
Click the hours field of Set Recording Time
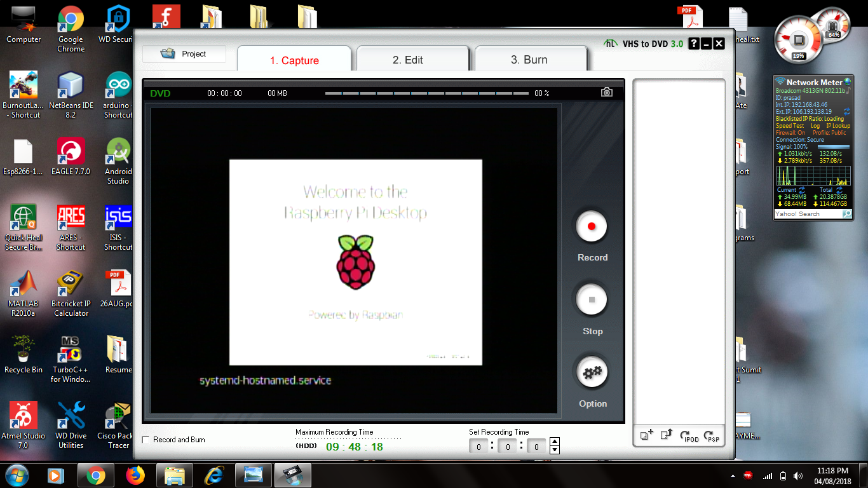coord(478,447)
